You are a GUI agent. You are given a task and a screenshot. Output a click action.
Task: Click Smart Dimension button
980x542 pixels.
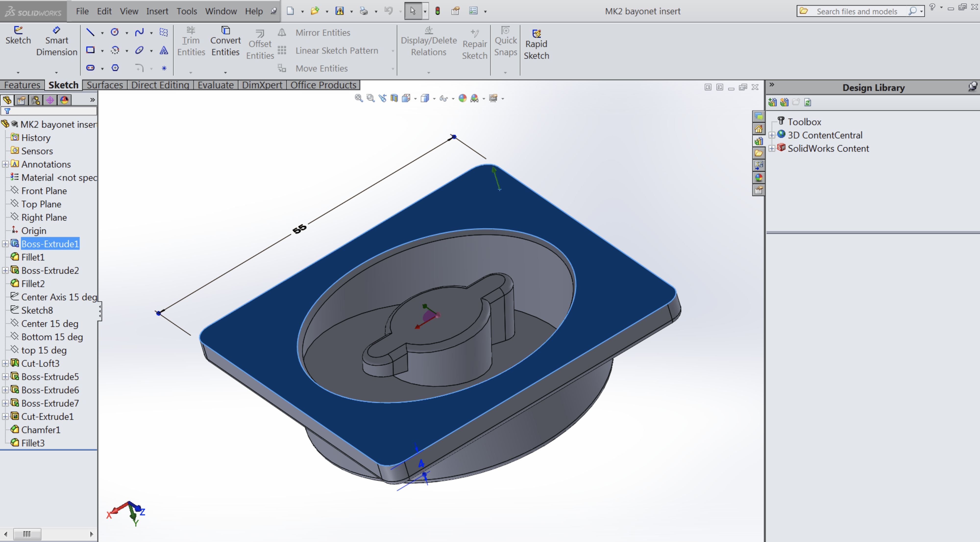tap(56, 41)
